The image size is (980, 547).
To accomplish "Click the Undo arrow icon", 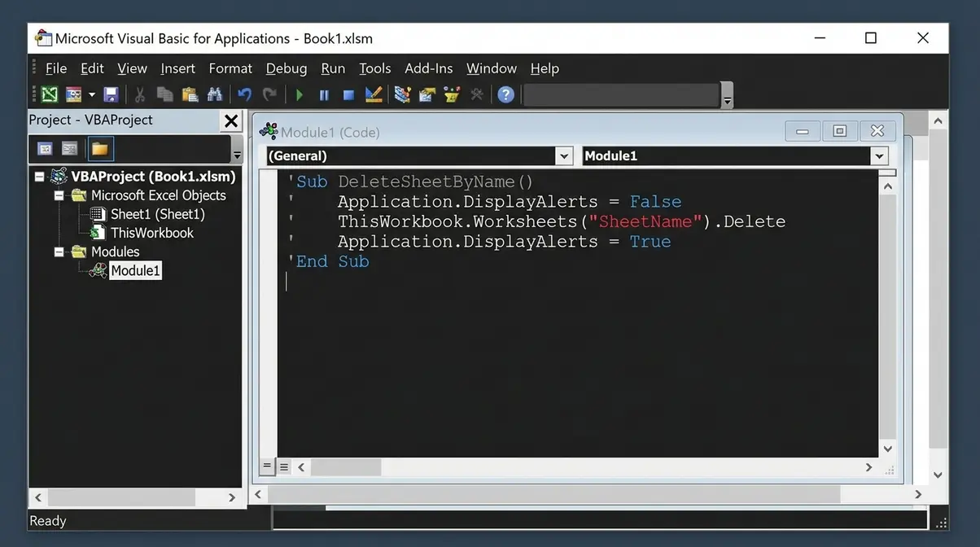I will (x=244, y=94).
